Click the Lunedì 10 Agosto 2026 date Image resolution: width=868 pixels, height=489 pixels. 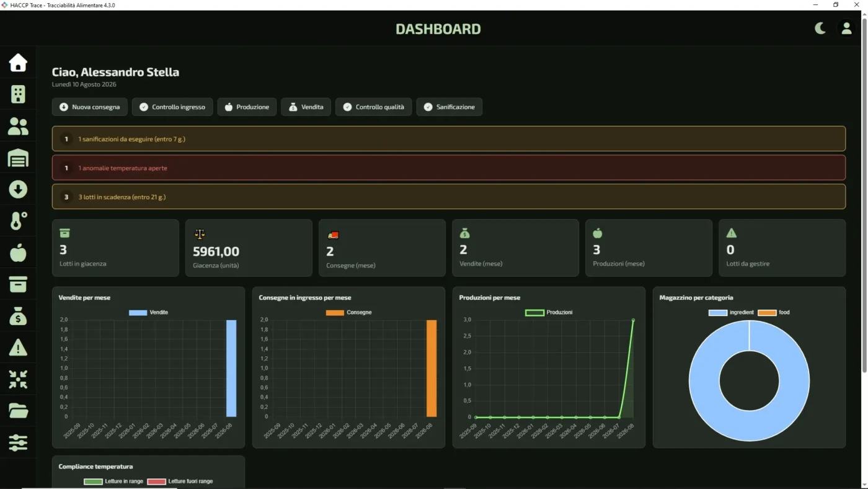[84, 84]
